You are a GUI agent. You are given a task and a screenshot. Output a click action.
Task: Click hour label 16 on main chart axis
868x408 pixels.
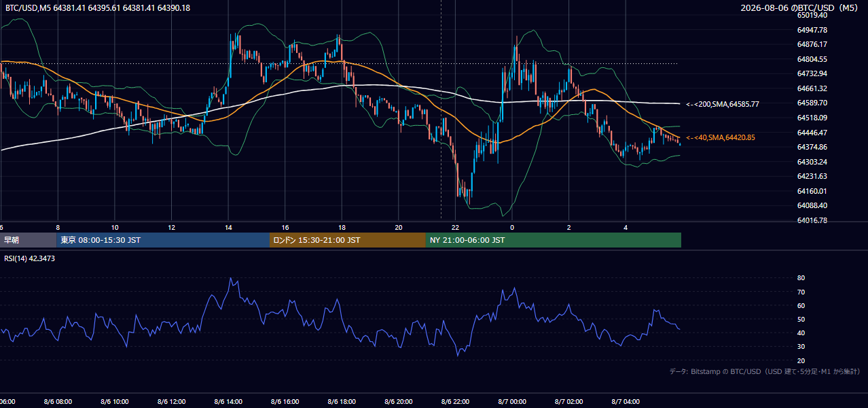pos(285,227)
